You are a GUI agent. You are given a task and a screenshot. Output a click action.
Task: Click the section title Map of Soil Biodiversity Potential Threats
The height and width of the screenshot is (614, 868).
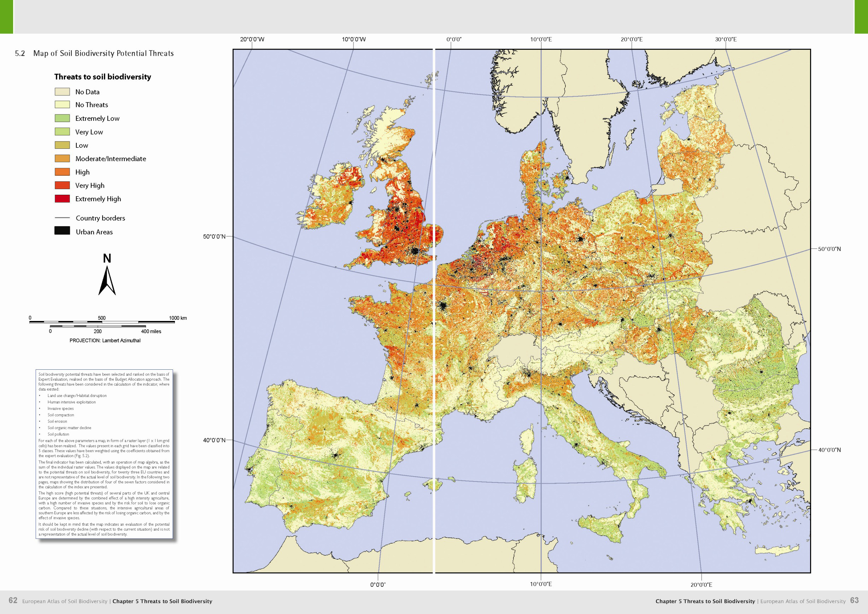103,53
